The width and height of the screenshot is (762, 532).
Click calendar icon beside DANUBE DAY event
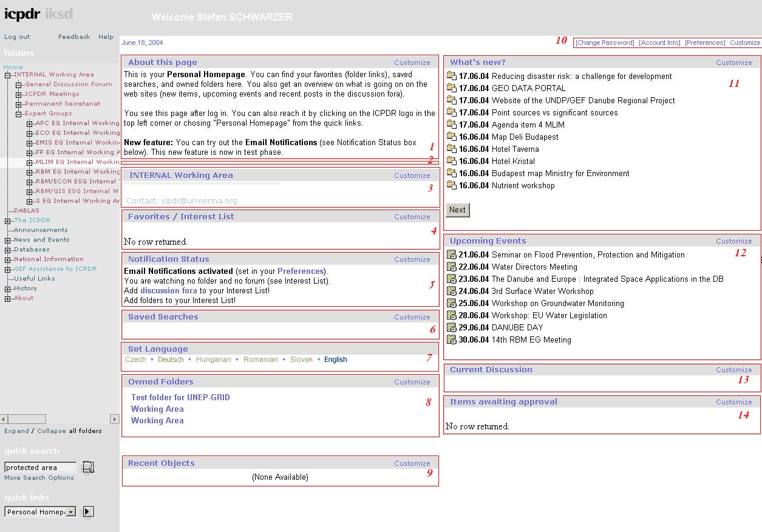tap(451, 327)
